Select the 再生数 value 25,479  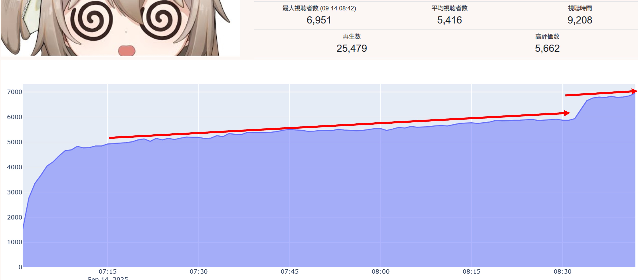tap(351, 48)
